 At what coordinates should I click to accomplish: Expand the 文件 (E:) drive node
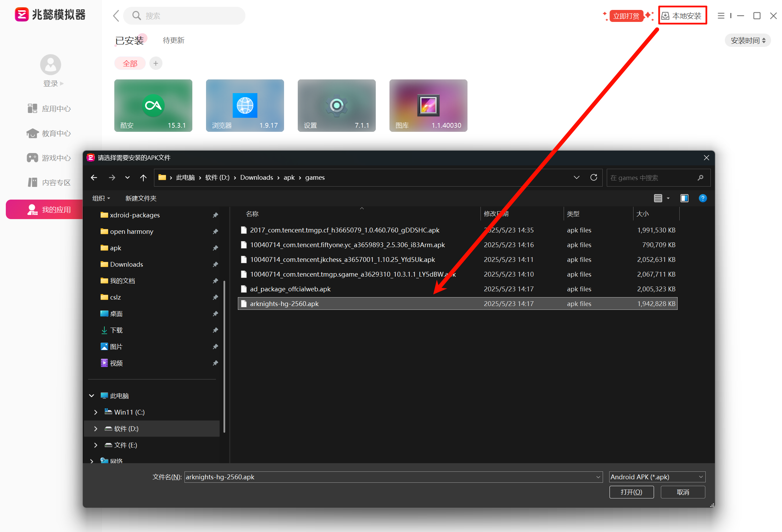(95, 445)
